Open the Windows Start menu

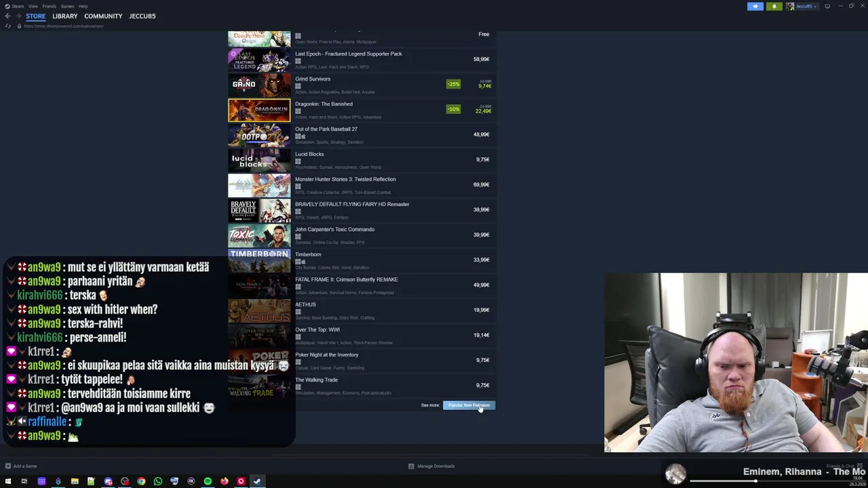pyautogui.click(x=8, y=481)
